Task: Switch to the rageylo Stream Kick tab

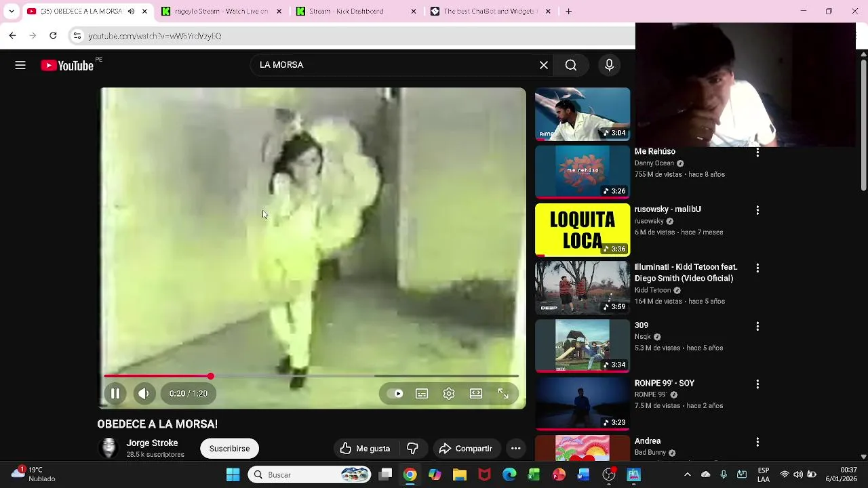Action: 221,11
